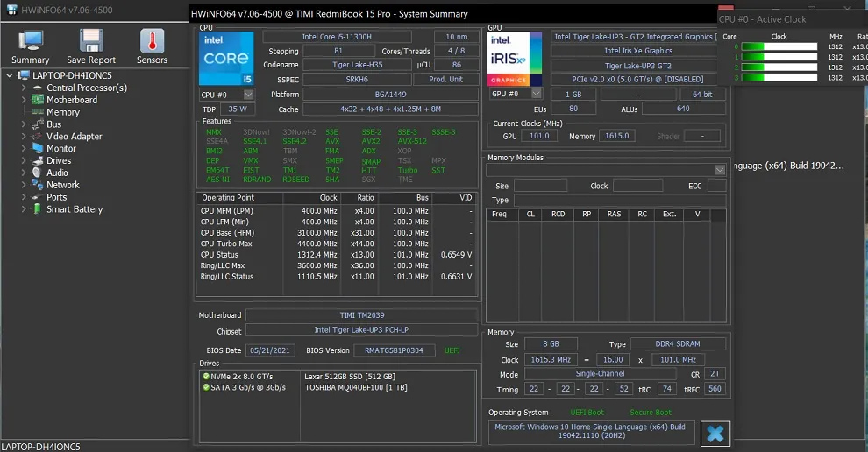The width and height of the screenshot is (868, 452).
Task: Select the Ports tree item
Action: click(x=56, y=197)
